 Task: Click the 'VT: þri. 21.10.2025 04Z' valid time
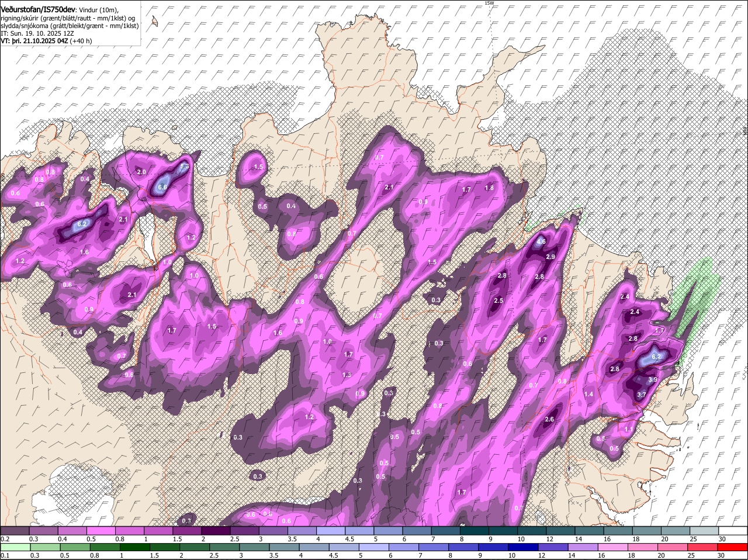[x=34, y=42]
